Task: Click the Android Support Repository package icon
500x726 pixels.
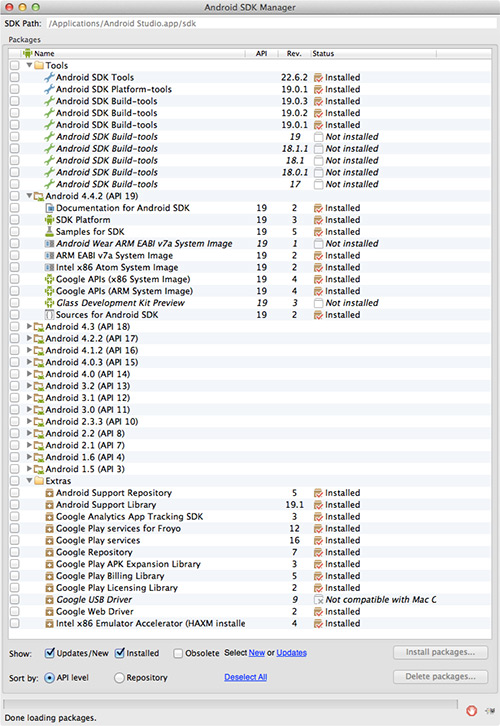Action: [x=50, y=493]
